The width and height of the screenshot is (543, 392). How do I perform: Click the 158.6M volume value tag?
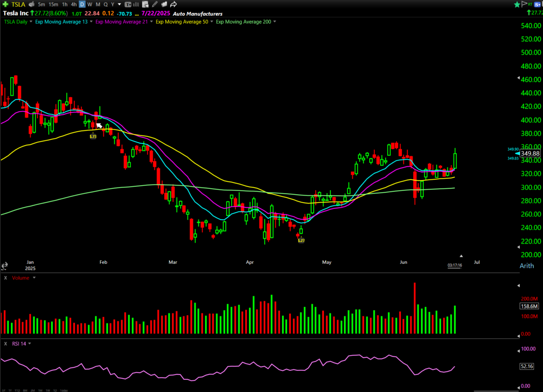[529, 306]
